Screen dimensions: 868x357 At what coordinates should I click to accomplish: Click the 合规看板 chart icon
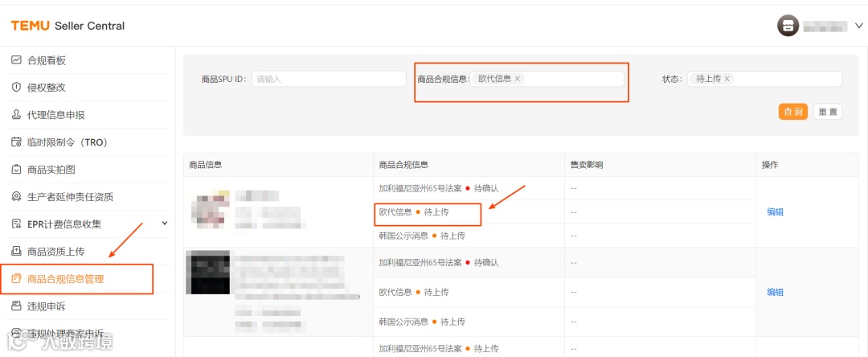pyautogui.click(x=16, y=60)
